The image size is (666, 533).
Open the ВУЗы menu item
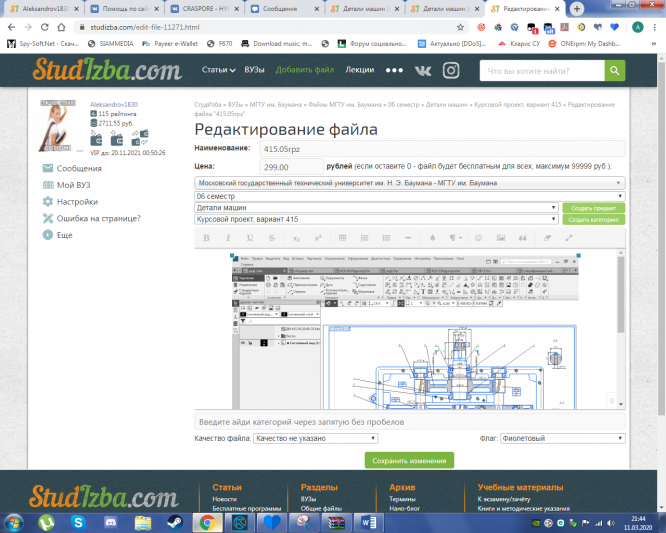[x=254, y=70]
